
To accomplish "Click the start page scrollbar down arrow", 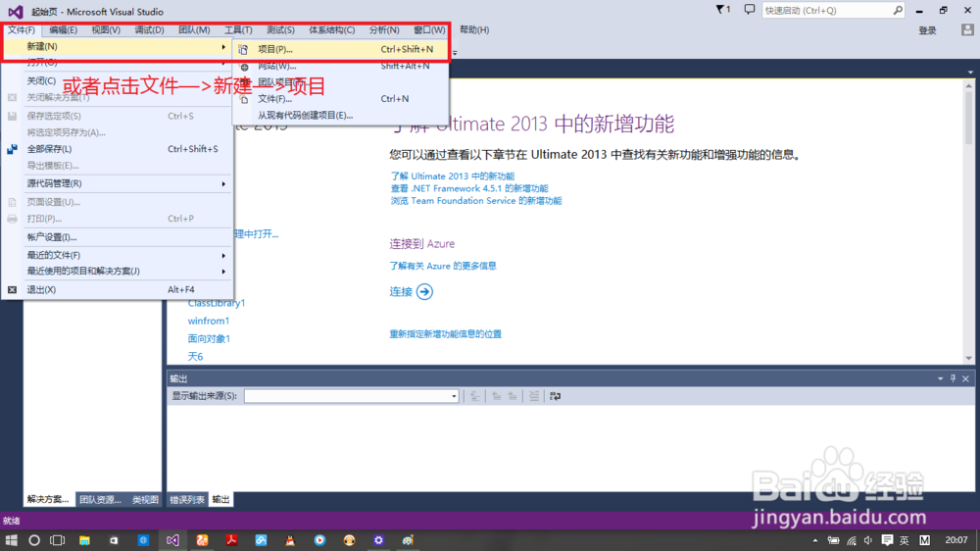I will coord(969,359).
